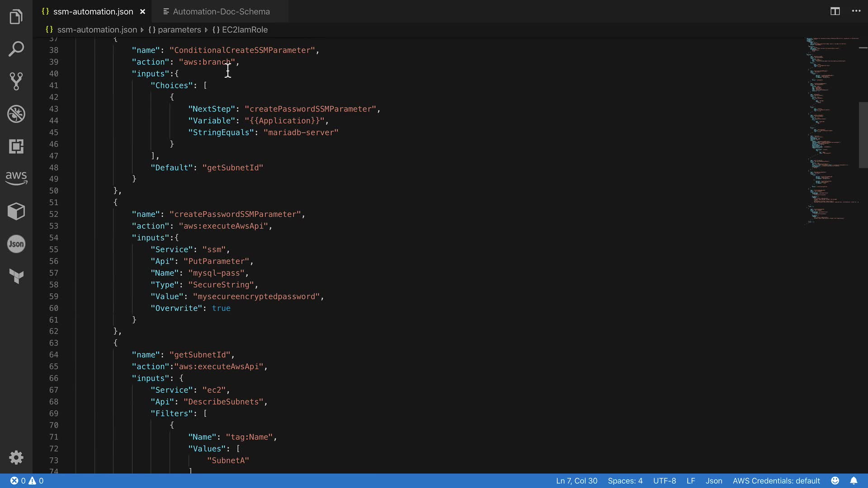Viewport: 868px width, 488px height.
Task: Change indentation via Spaces: 4
Action: pyautogui.click(x=625, y=481)
